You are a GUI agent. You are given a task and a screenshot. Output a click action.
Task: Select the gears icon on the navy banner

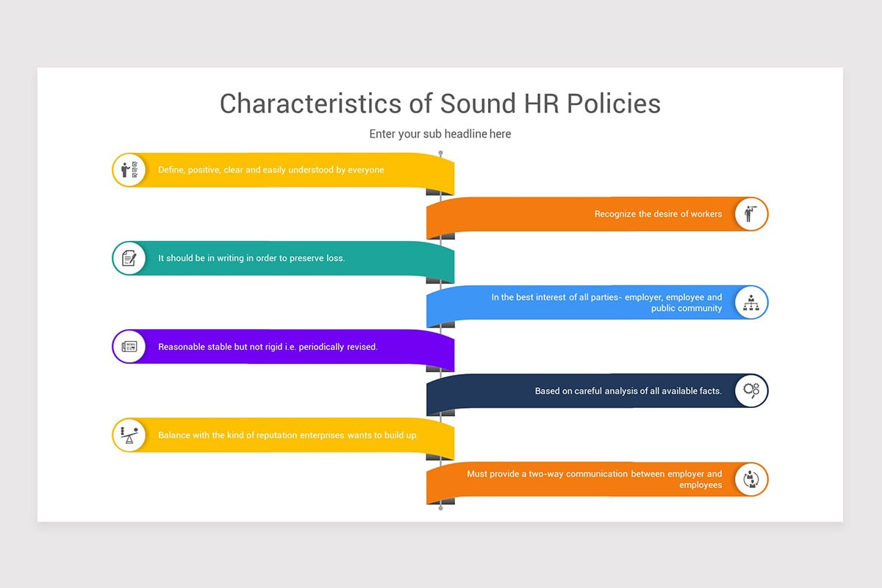[x=751, y=390]
